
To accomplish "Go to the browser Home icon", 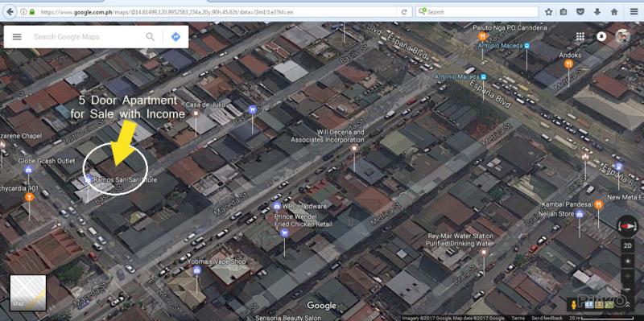I will coord(614,12).
